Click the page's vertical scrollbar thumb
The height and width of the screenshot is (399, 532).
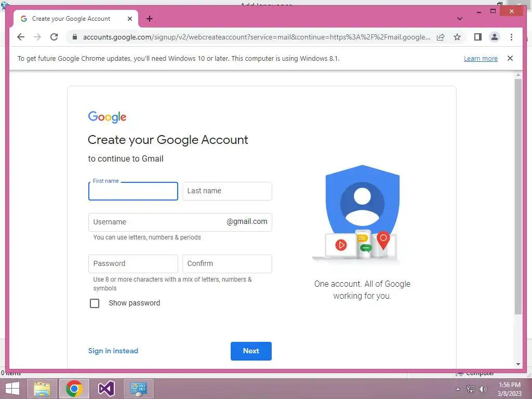tap(518, 197)
